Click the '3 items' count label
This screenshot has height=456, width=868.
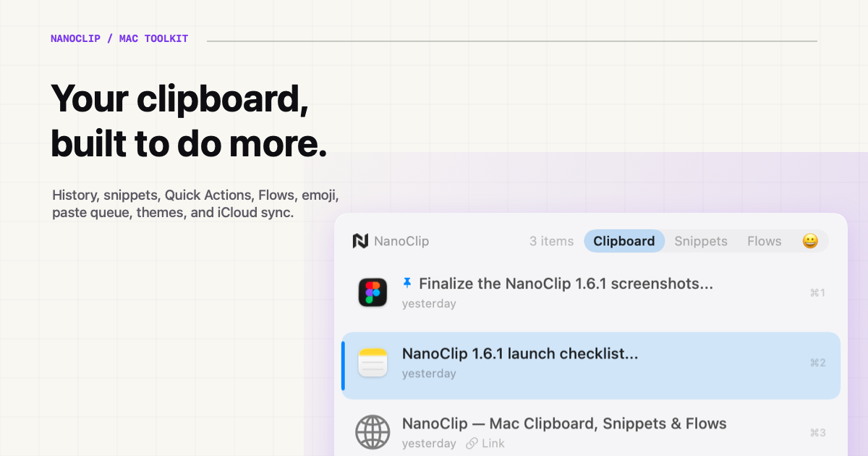(551, 241)
